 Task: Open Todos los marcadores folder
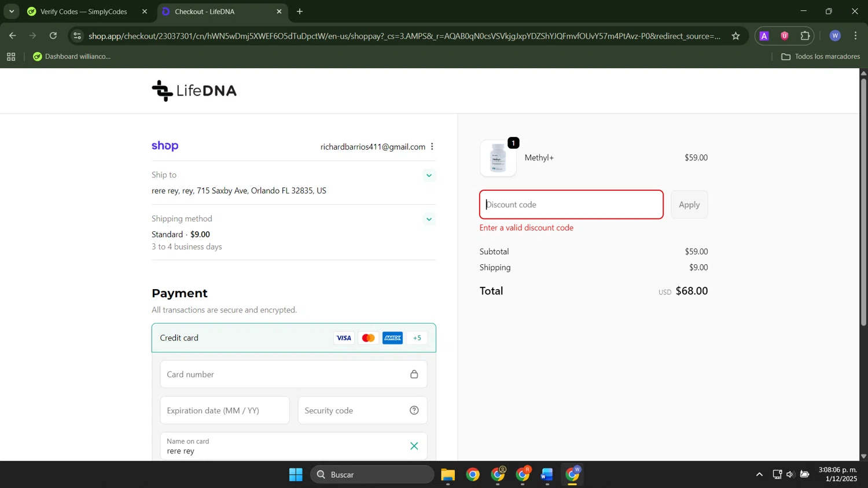821,57
